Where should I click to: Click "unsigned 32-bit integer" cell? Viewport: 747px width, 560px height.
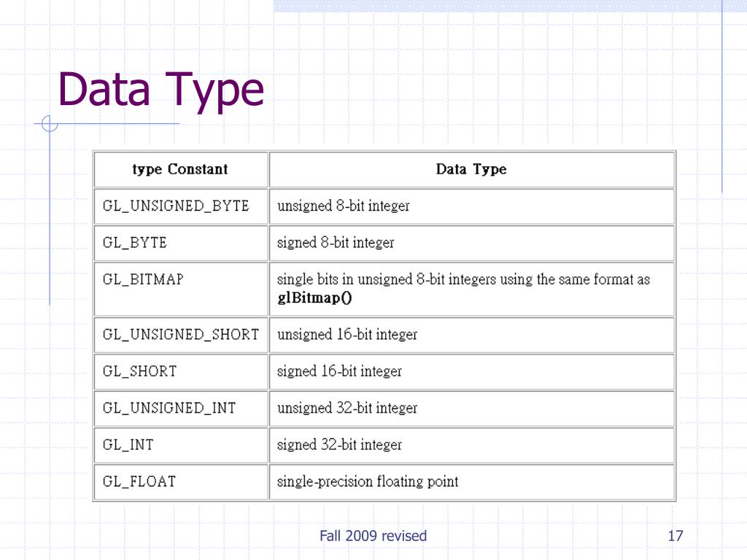click(472, 408)
